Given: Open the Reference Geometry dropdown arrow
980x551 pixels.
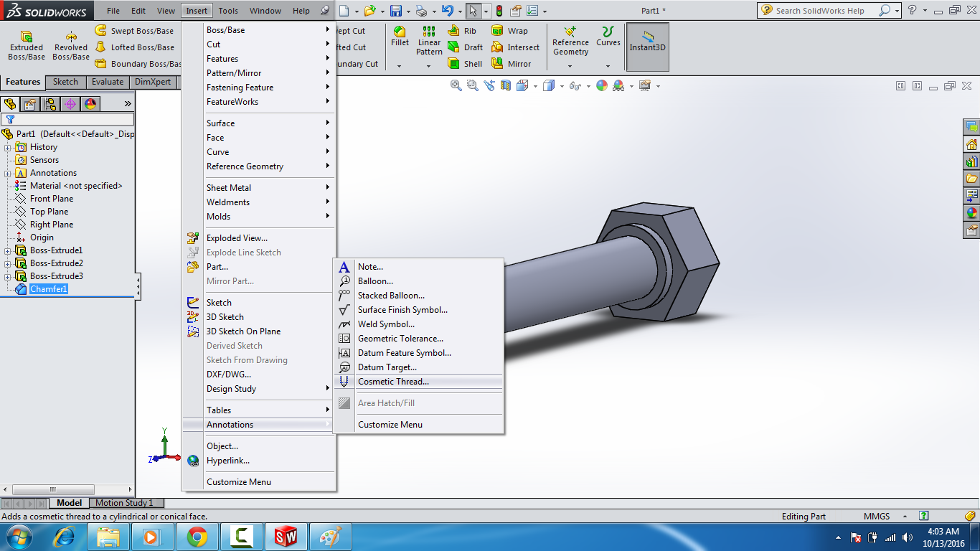Looking at the screenshot, I should pyautogui.click(x=570, y=66).
